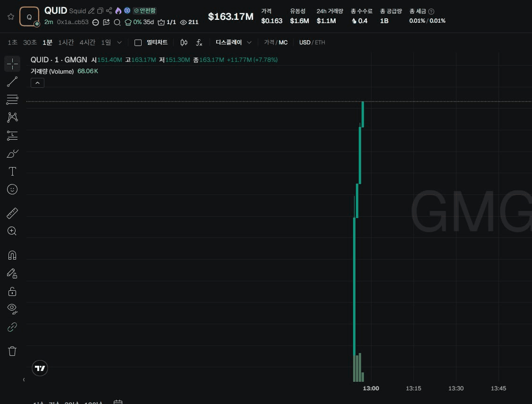Toggle lock all drawings
This screenshot has height=404, width=532.
tap(12, 291)
